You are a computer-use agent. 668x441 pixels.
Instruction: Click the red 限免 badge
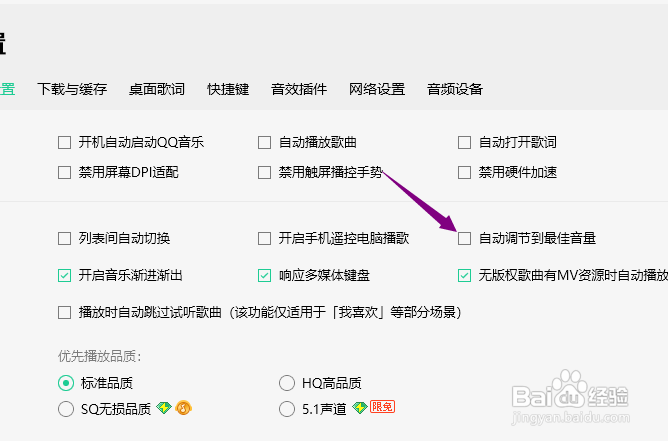coord(382,407)
